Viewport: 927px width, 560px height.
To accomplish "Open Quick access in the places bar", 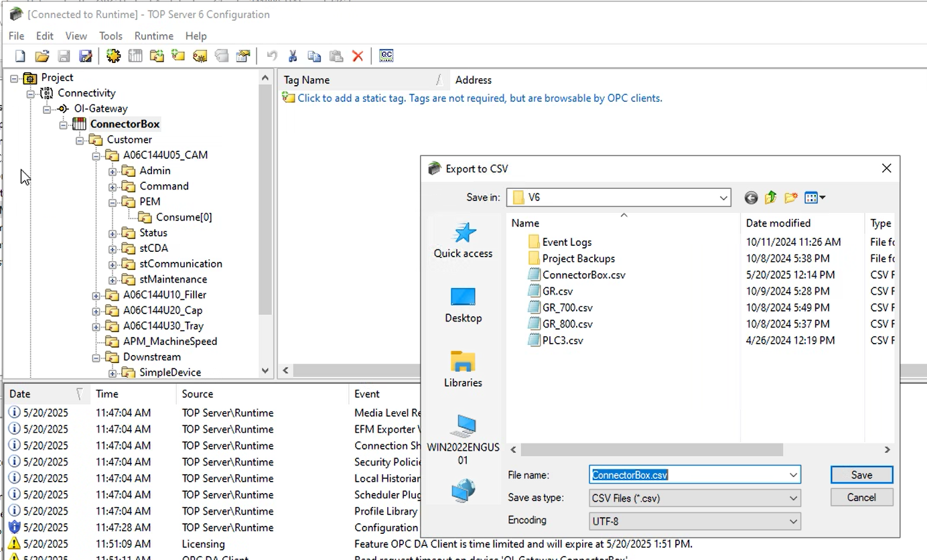I will point(463,240).
